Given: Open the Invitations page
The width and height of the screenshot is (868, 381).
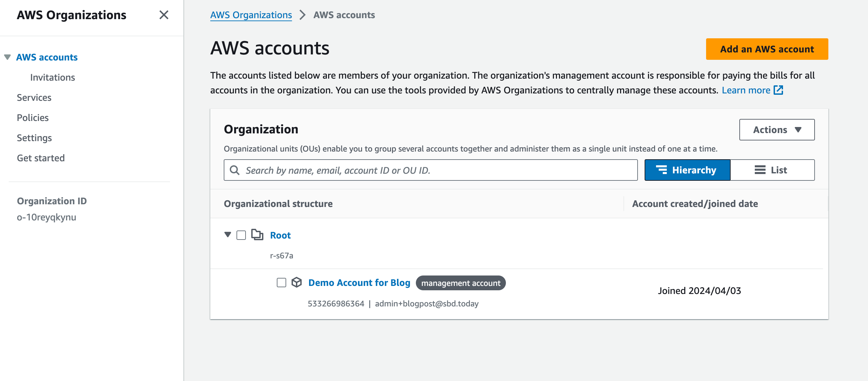Looking at the screenshot, I should [52, 77].
